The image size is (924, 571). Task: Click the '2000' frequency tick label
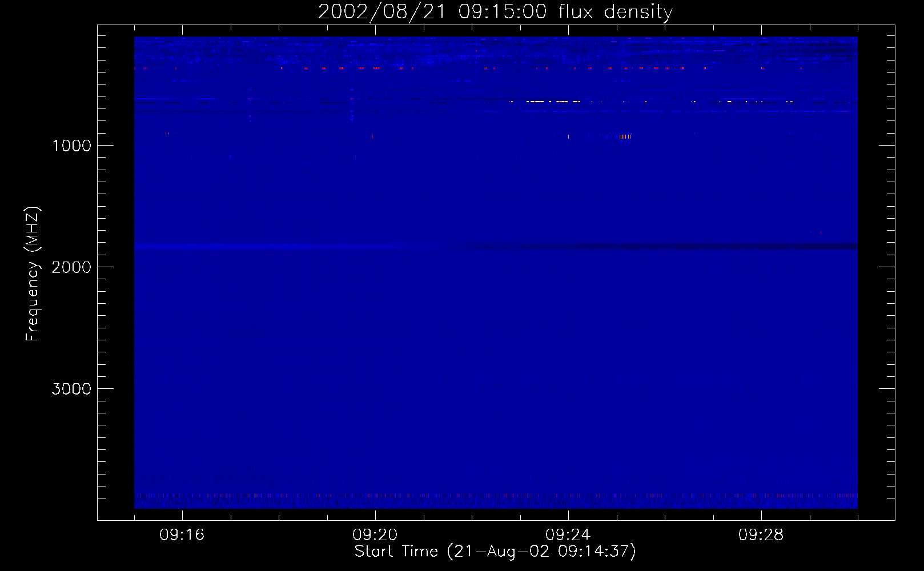pyautogui.click(x=71, y=267)
